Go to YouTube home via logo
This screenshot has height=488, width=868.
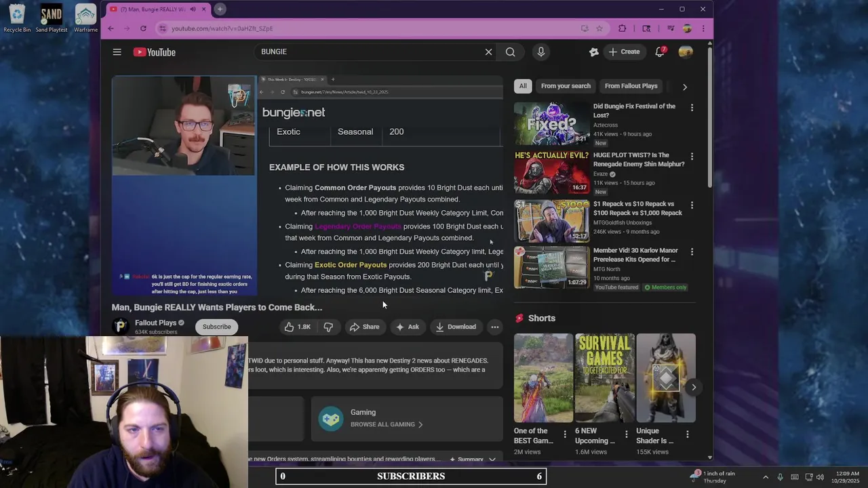[155, 52]
